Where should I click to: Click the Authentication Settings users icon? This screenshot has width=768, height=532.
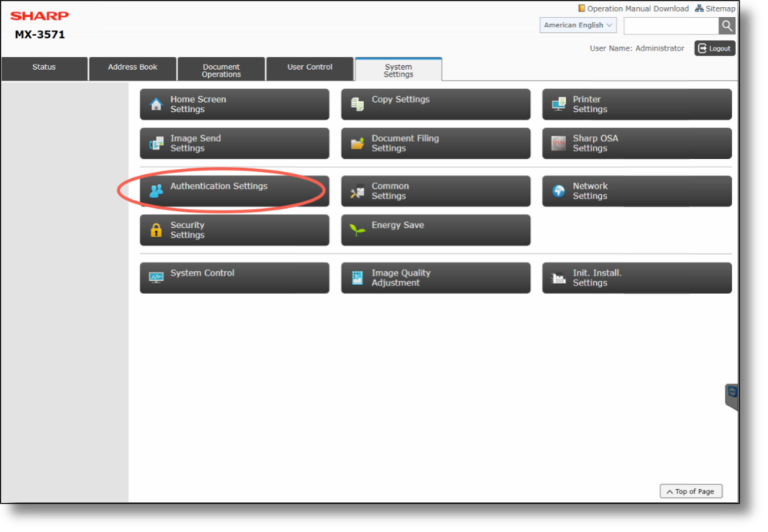(x=156, y=191)
